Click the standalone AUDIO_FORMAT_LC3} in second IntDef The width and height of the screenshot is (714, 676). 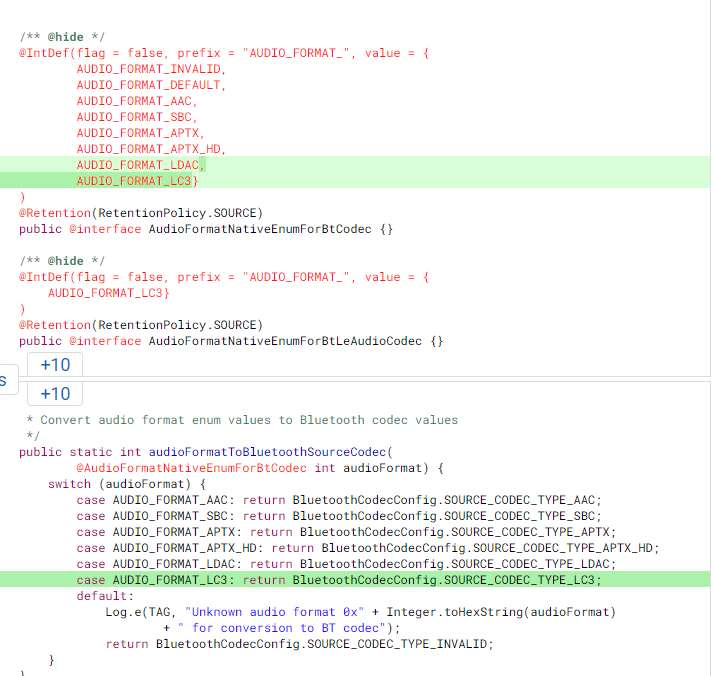[x=108, y=293]
